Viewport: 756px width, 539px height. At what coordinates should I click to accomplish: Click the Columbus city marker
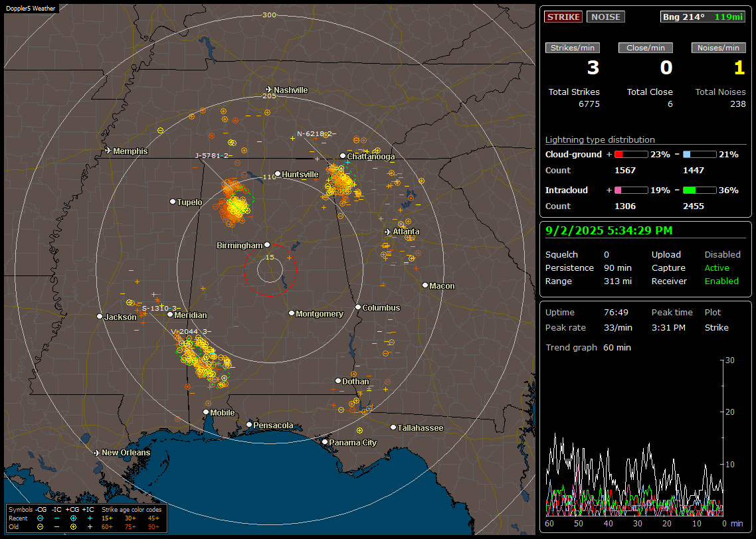coord(358,307)
